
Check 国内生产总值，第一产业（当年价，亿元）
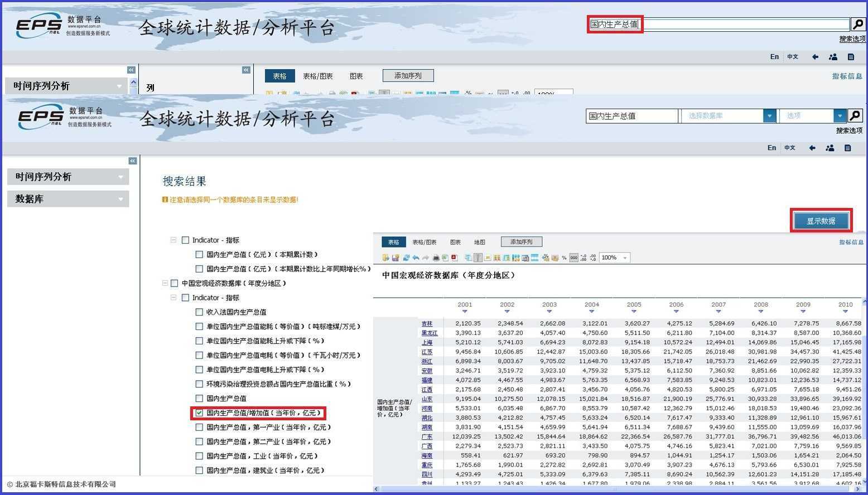click(x=200, y=427)
